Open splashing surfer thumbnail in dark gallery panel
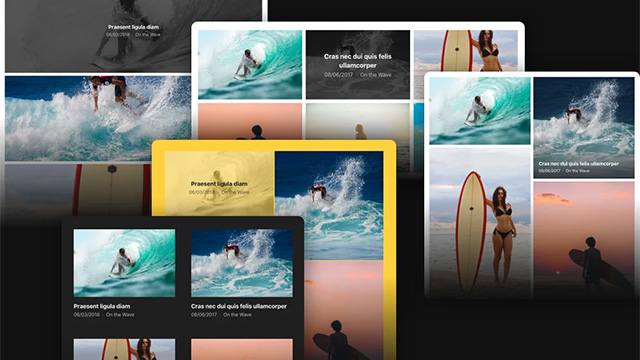 tap(242, 263)
